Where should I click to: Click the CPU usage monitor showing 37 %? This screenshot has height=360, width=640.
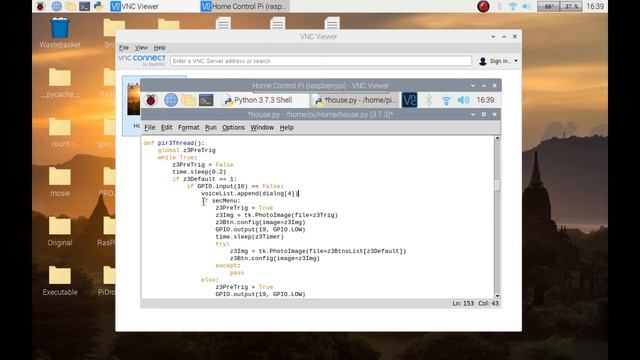(x=571, y=6)
